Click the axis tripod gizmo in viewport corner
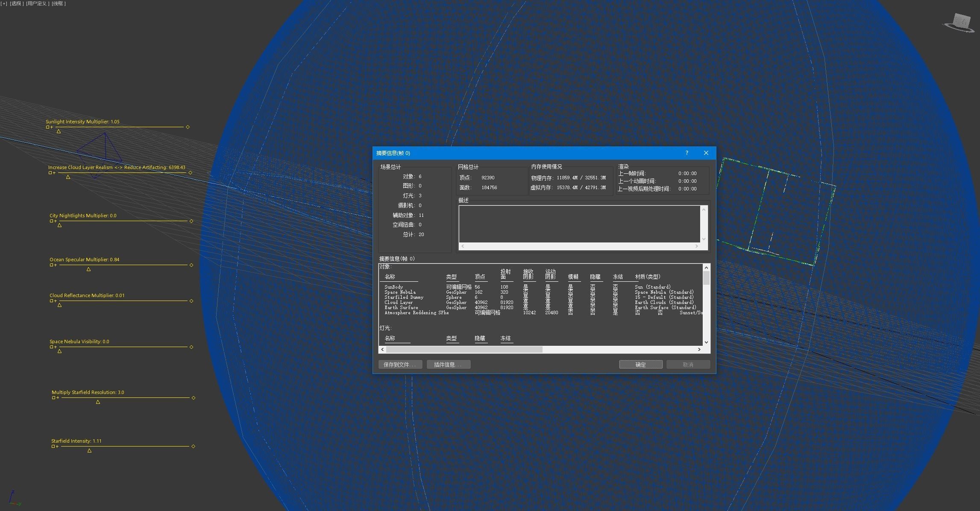 coord(14,499)
